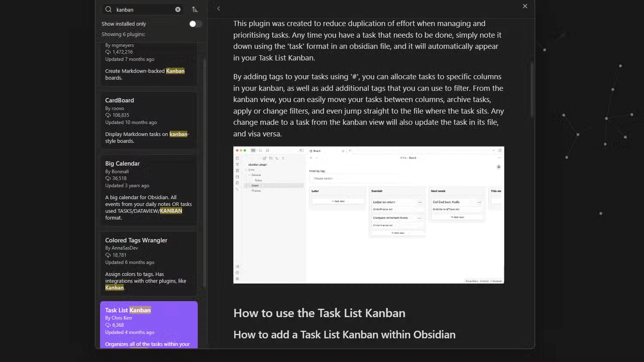The image size is (644, 362).
Task: Click the files icon in the preview sidebar
Action: (237, 158)
